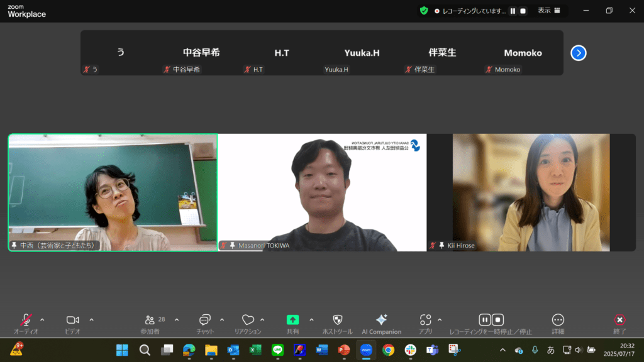The width and height of the screenshot is (644, 362).
Task: Launch AI Companion
Action: 381,320
